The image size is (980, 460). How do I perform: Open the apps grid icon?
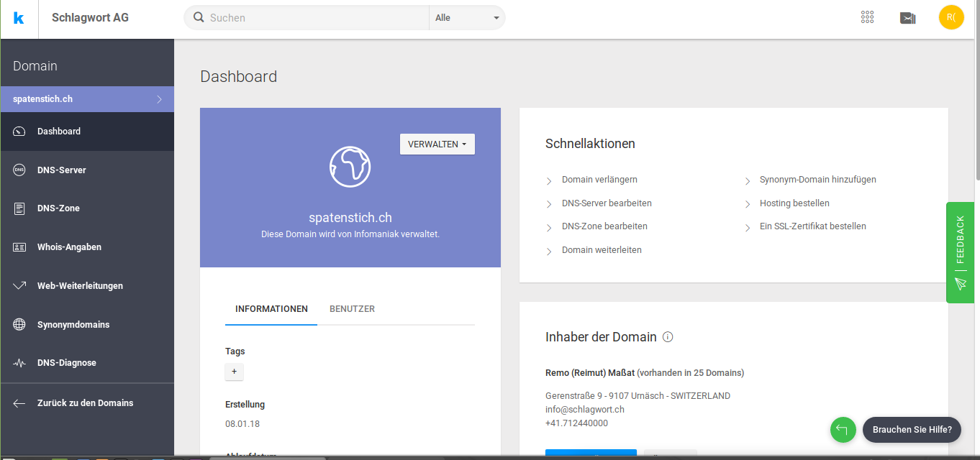(x=867, y=17)
